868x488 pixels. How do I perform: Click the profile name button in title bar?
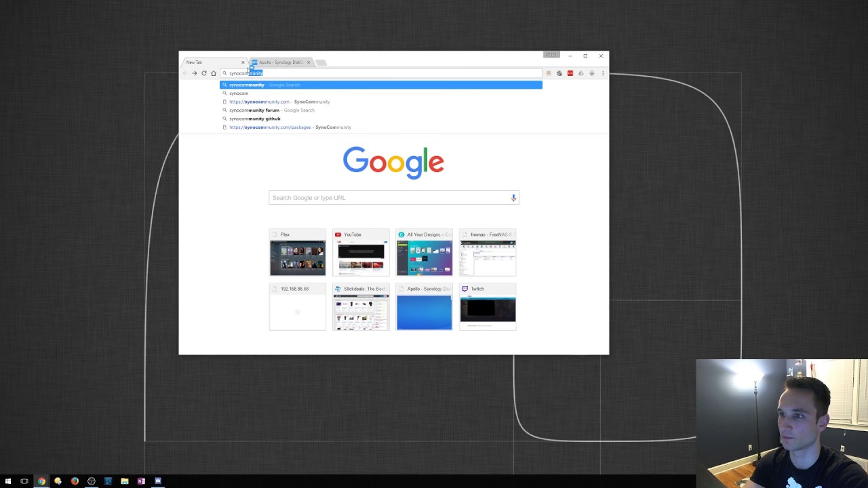coord(551,55)
